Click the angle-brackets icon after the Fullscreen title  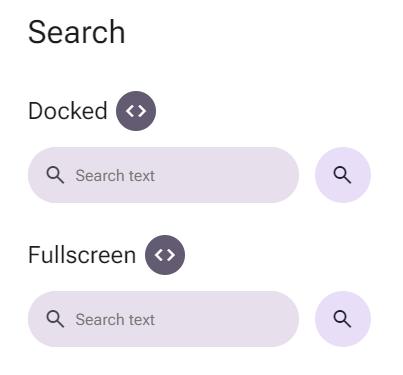click(165, 255)
